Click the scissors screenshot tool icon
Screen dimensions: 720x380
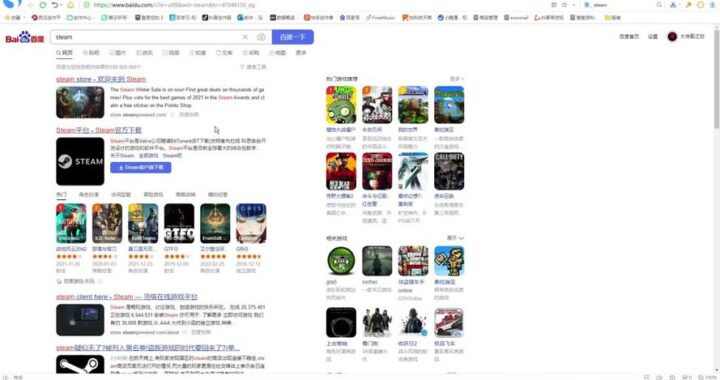point(673,5)
